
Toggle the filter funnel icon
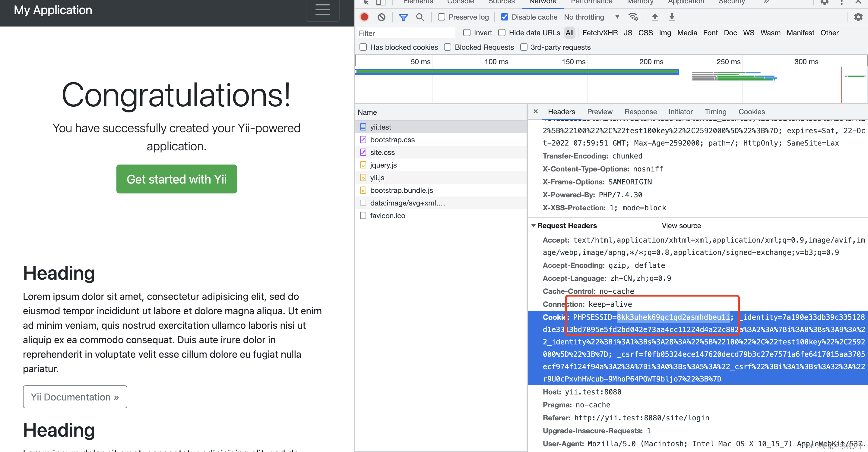point(403,17)
